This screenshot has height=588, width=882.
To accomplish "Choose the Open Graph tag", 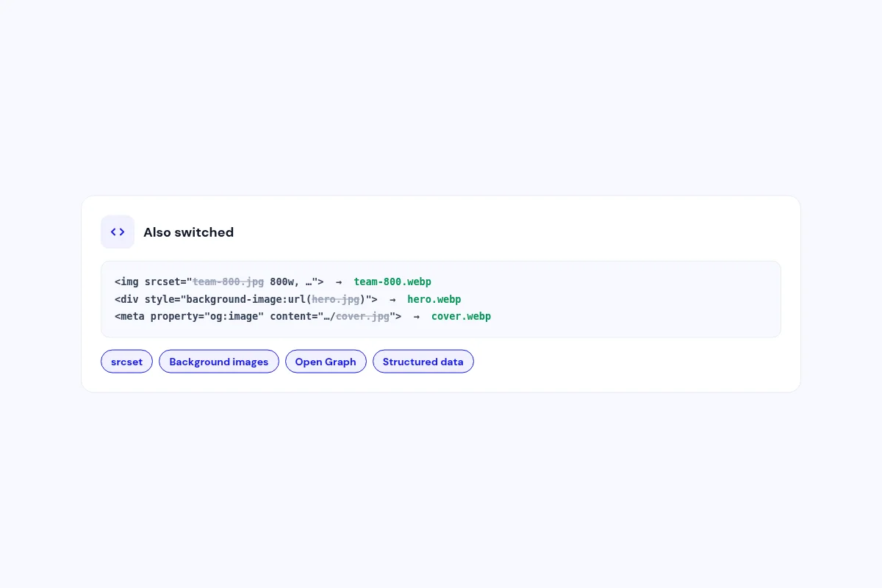I will tap(326, 362).
